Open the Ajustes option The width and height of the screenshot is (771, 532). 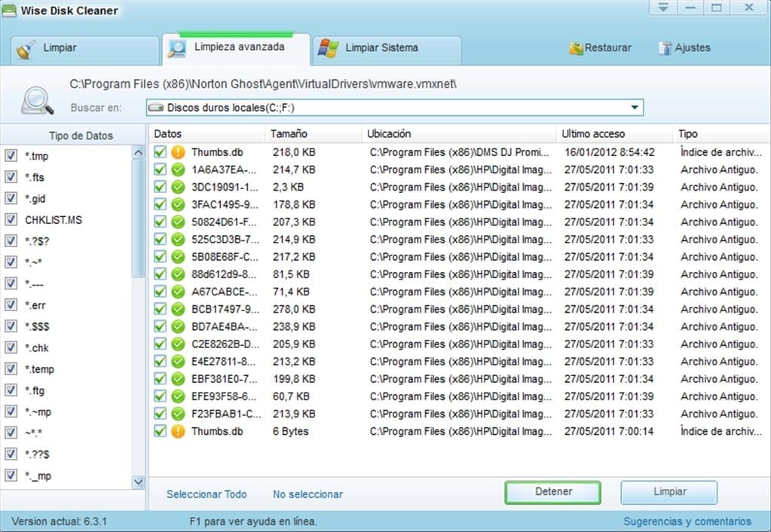[x=684, y=48]
